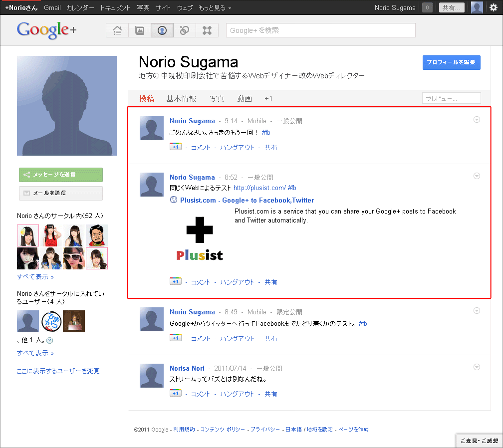Click +Norioさん in the top bar
Viewport: 503px width, 448px height.
(21, 7)
